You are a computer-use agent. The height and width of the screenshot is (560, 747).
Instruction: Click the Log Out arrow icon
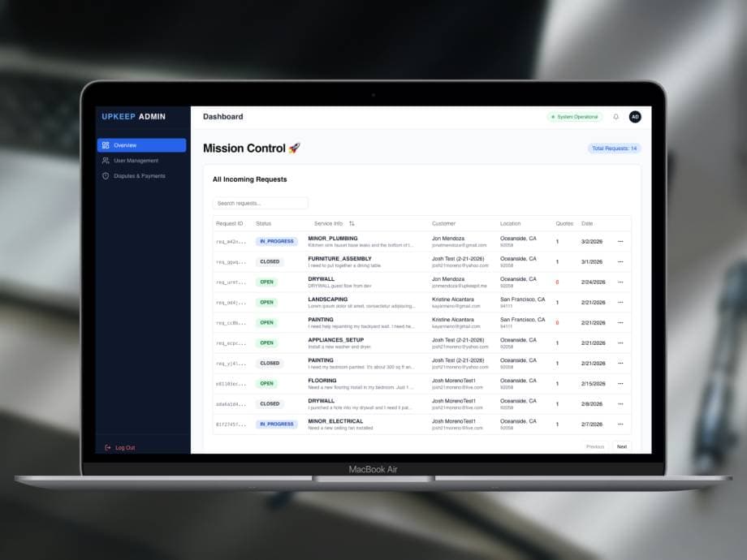pos(106,447)
